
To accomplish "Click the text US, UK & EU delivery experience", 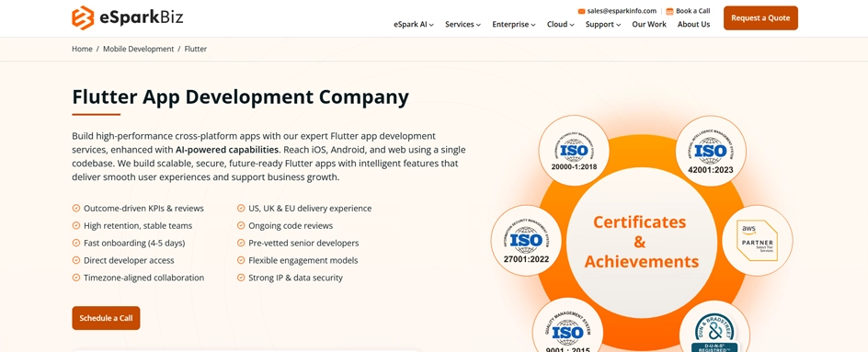I will coord(310,208).
